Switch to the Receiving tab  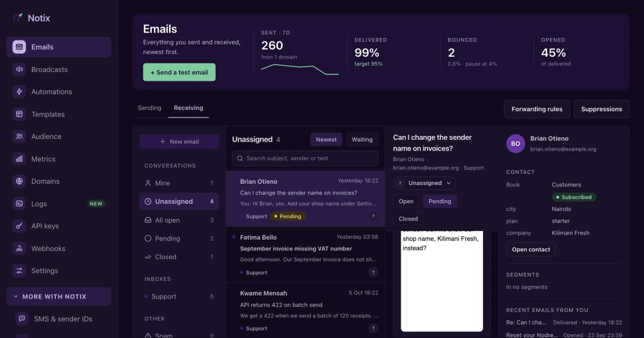point(188,108)
